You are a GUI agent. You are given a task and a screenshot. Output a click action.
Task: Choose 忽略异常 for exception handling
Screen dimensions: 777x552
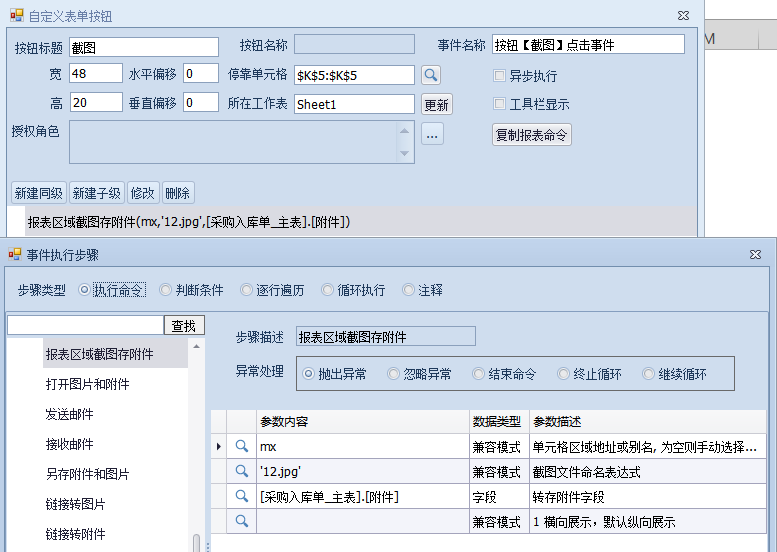click(394, 374)
